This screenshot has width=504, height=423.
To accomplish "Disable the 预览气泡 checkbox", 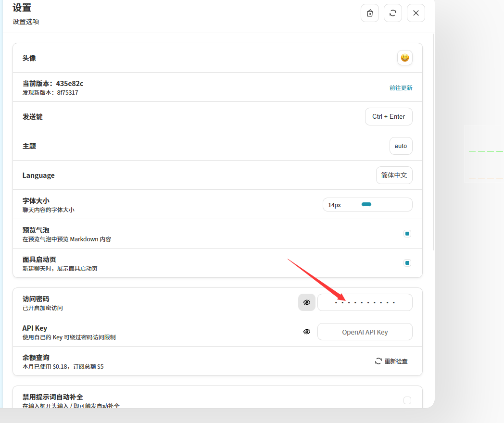I will pos(407,234).
